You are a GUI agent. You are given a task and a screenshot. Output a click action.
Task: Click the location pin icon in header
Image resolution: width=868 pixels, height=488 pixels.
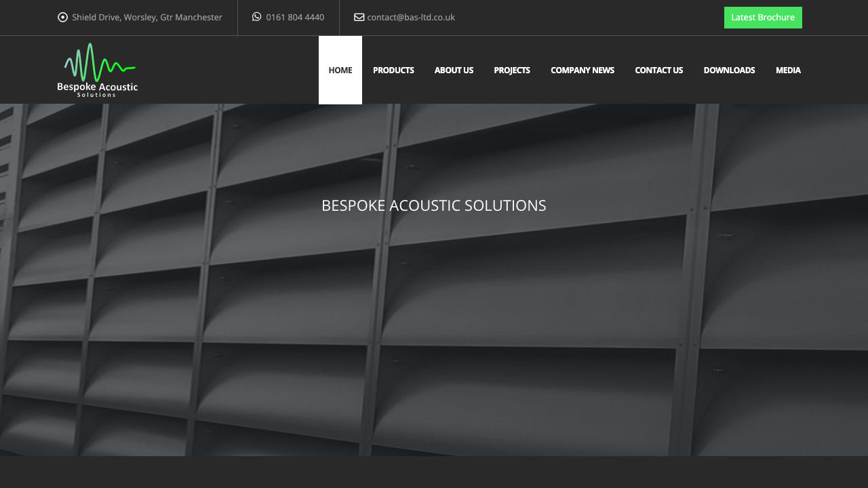(x=62, y=17)
